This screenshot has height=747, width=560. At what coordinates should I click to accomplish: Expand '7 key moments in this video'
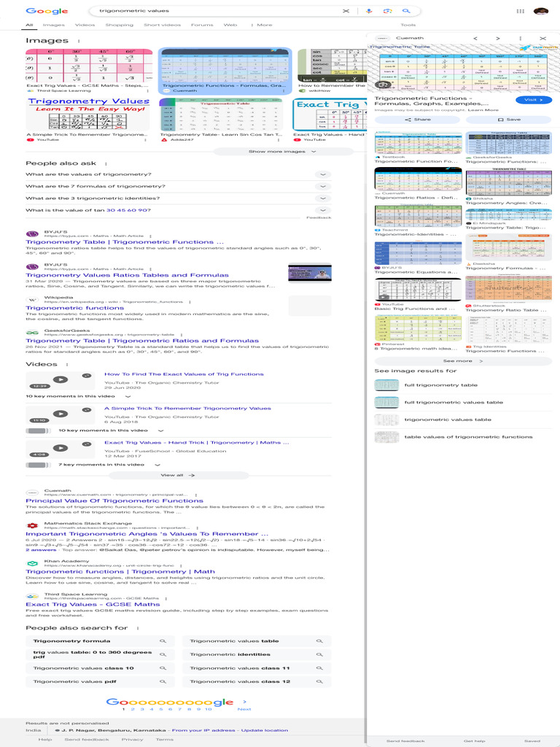[109, 465]
